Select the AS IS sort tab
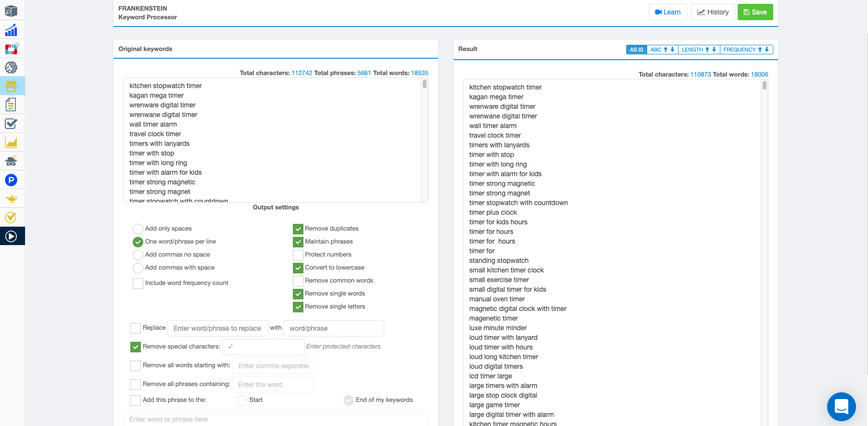868x426 pixels. click(636, 50)
